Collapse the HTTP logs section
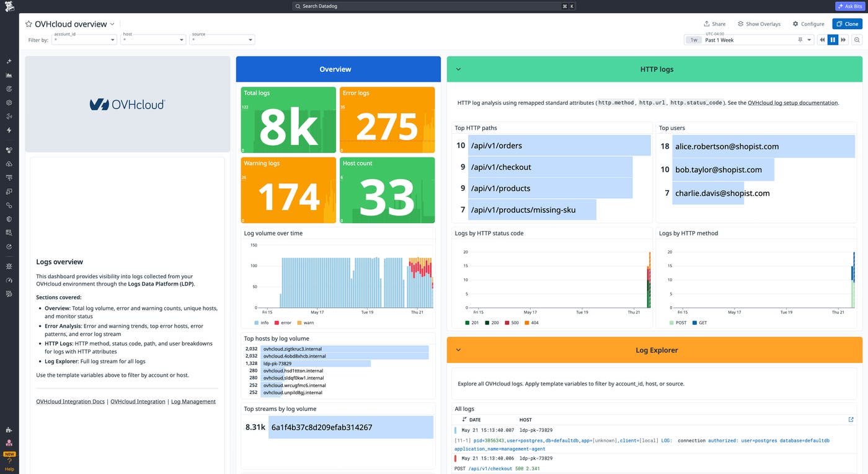This screenshot has width=868, height=474. [458, 69]
